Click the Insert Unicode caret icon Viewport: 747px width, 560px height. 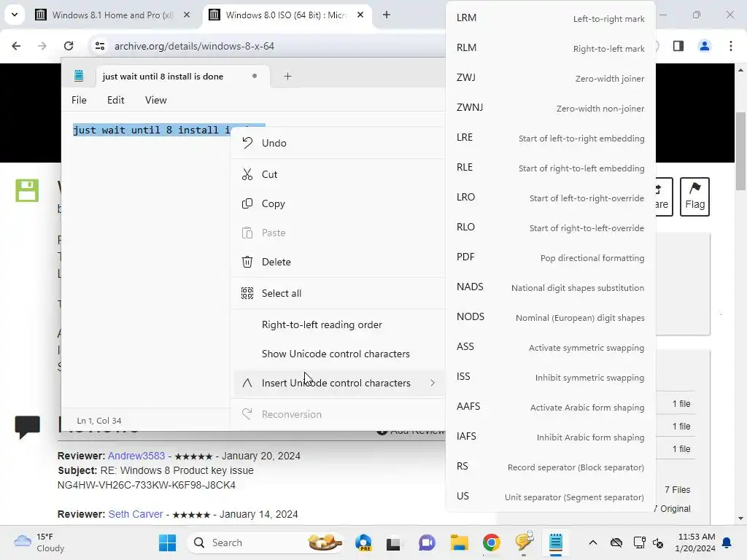pyautogui.click(x=247, y=383)
